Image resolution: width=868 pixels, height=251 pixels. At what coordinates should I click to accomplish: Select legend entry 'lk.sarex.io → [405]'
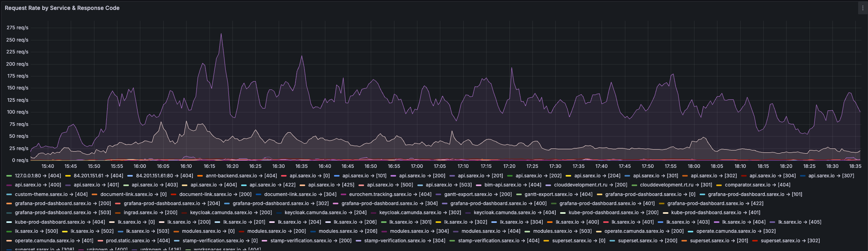tap(800, 222)
